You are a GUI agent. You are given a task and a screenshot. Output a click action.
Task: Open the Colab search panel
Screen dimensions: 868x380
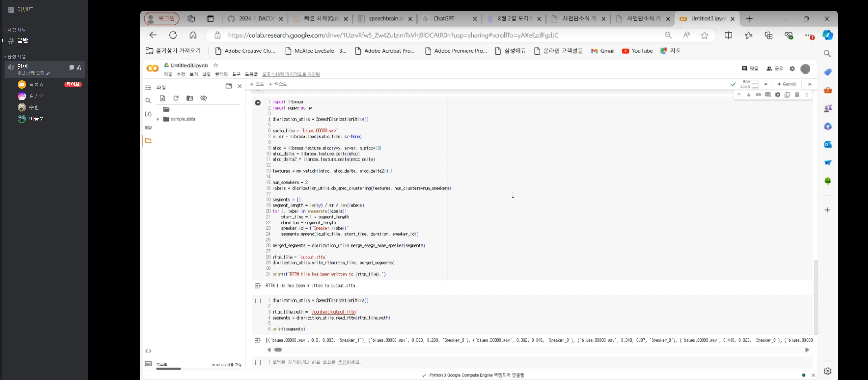pos(148,101)
